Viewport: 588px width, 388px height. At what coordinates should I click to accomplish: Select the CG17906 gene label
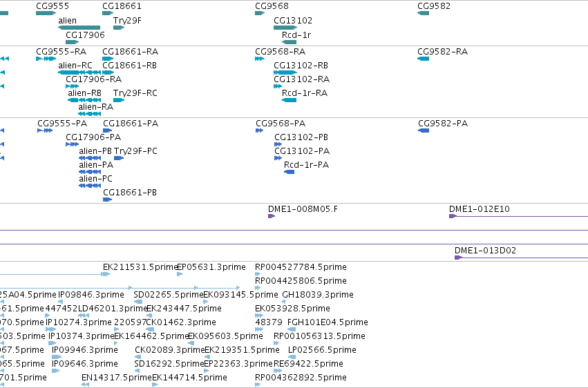(x=85, y=35)
